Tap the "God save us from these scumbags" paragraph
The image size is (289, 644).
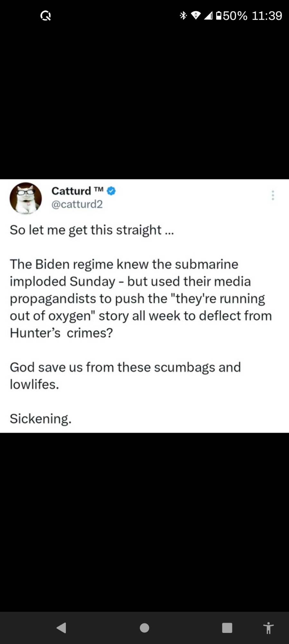[125, 375]
